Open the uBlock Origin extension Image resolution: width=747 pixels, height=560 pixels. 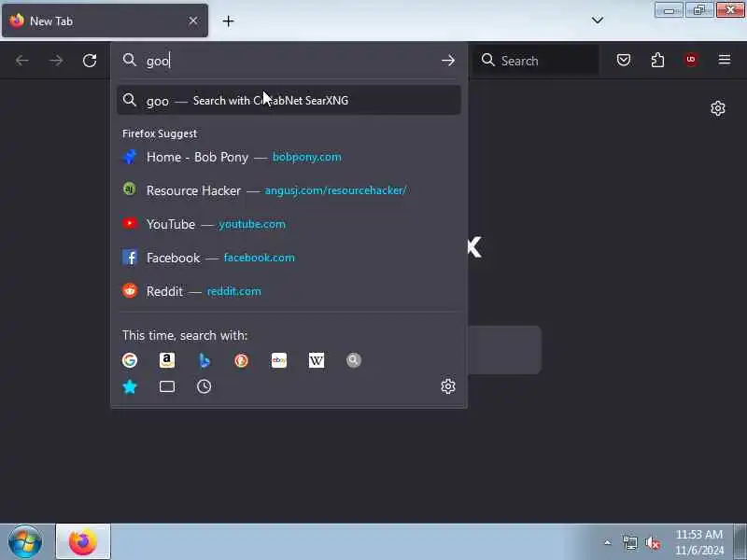pos(691,60)
